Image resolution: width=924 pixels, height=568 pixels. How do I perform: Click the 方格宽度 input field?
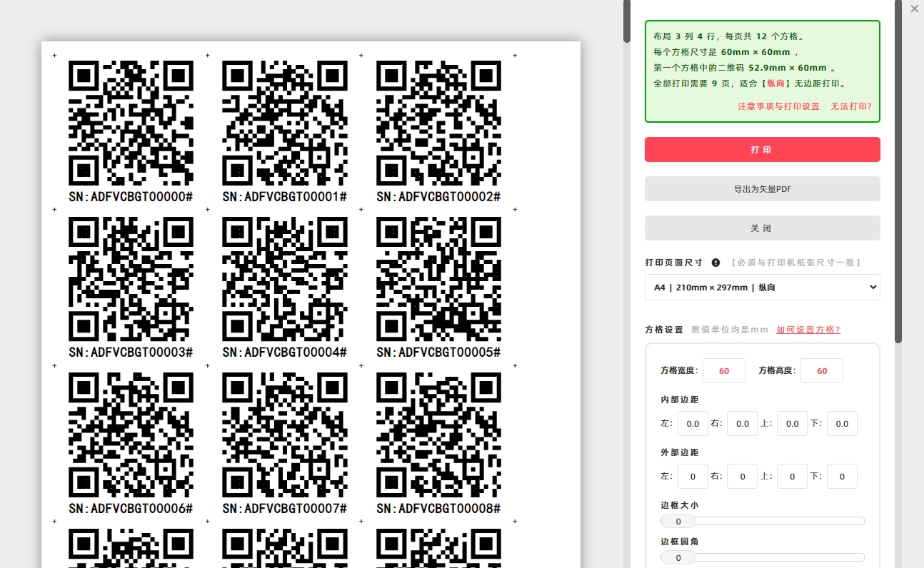tap(724, 371)
